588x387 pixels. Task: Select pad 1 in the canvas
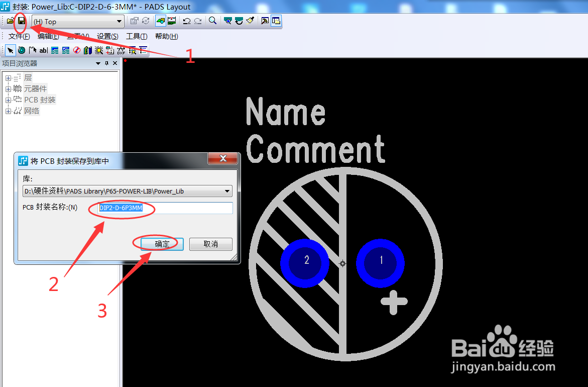pyautogui.click(x=380, y=263)
